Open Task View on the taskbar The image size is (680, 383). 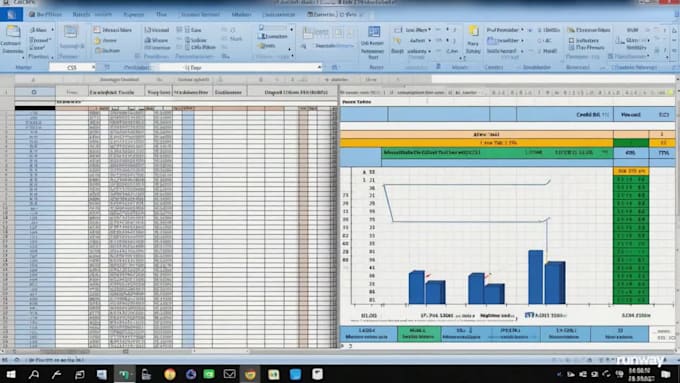point(79,374)
